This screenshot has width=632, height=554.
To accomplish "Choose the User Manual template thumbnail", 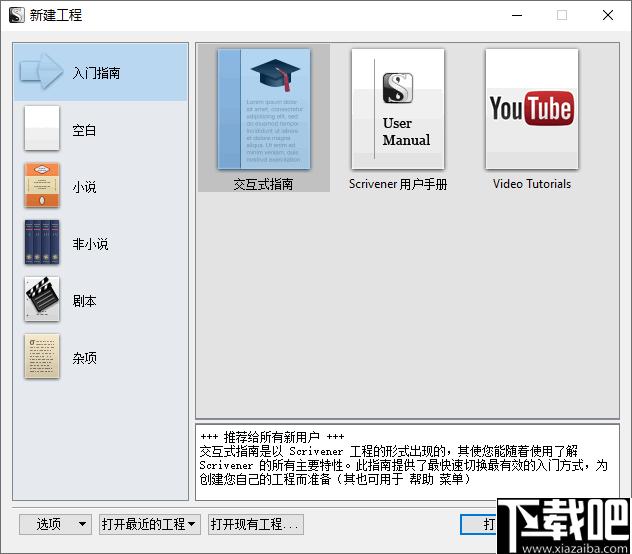I will click(398, 109).
